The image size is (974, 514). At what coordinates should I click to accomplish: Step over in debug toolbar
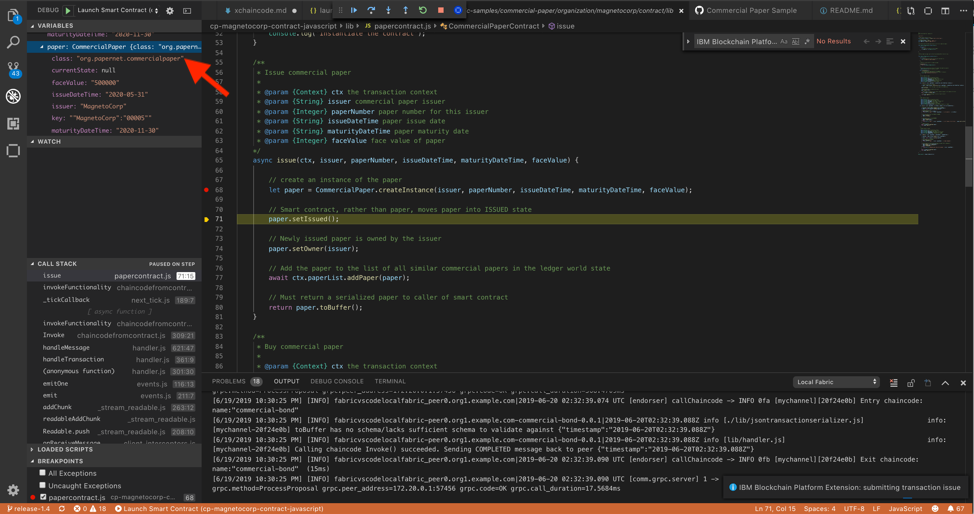pos(371,10)
